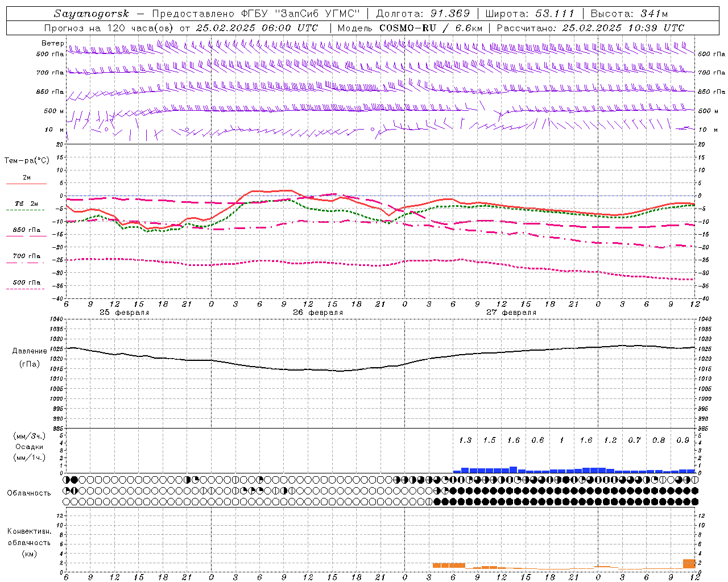728x582 pixels.
Task: Click the 0.9 precipitation total value
Action: [x=682, y=440]
